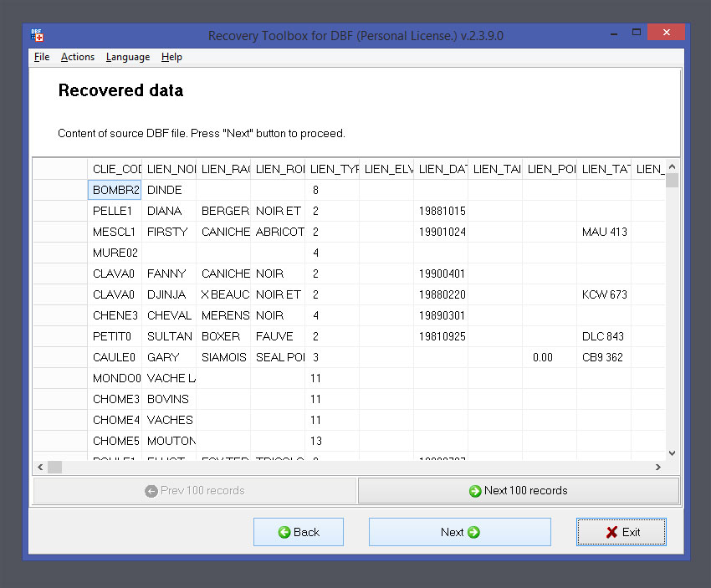Click the horizontal scrollbar thumb
Screen dimensions: 711x588
(x=55, y=467)
